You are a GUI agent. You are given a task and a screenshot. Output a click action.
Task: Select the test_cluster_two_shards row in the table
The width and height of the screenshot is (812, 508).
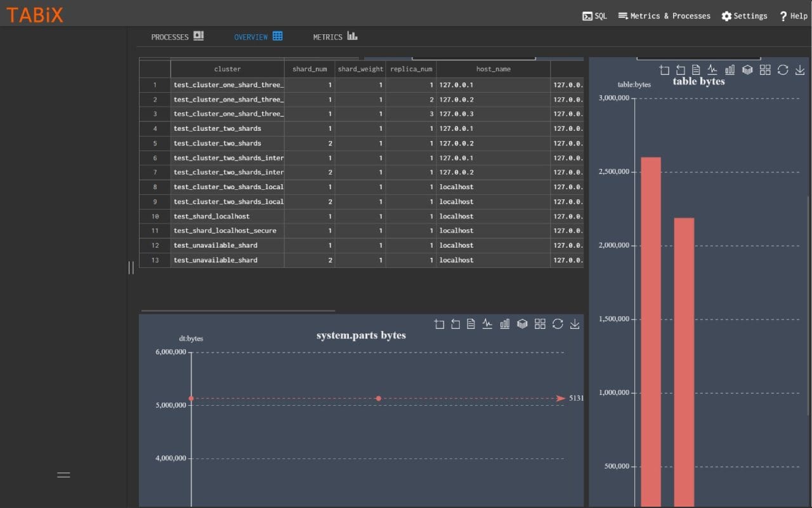[227, 128]
